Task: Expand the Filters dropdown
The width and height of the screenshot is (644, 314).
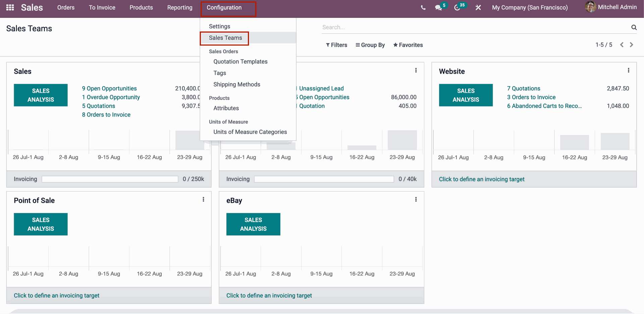Action: coord(336,45)
